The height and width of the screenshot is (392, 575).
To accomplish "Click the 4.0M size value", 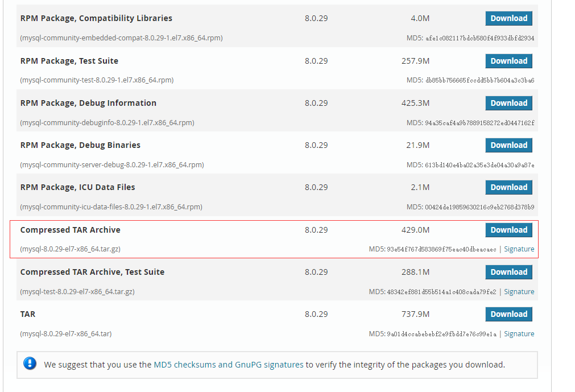I will (420, 18).
